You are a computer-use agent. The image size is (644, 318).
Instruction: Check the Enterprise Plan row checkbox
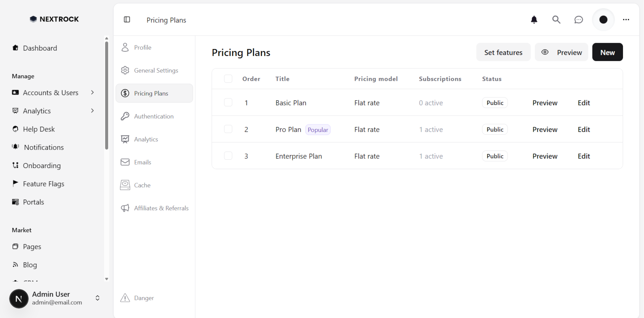pyautogui.click(x=228, y=155)
